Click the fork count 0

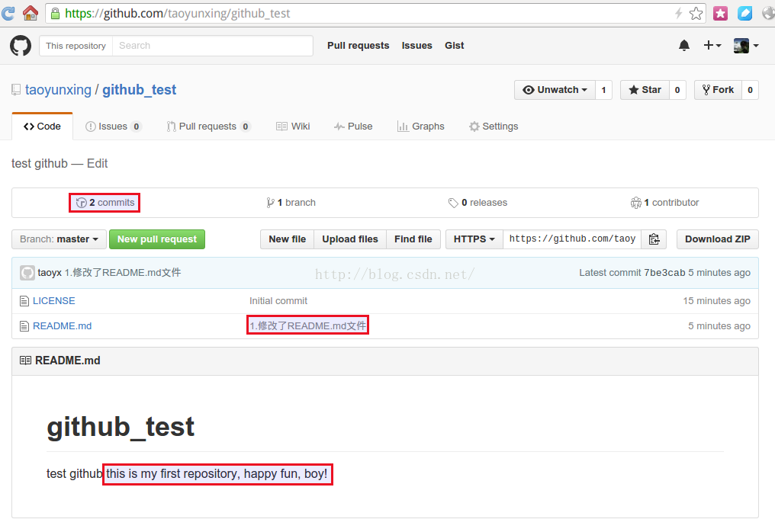[x=750, y=90]
